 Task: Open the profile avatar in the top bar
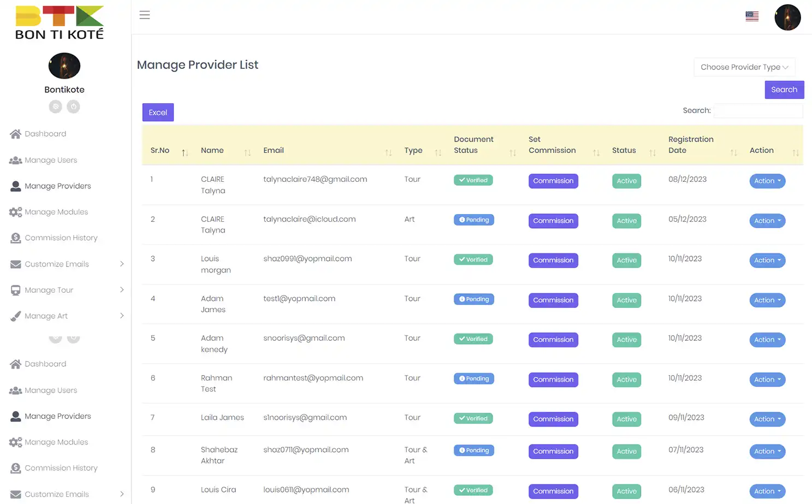pos(787,17)
